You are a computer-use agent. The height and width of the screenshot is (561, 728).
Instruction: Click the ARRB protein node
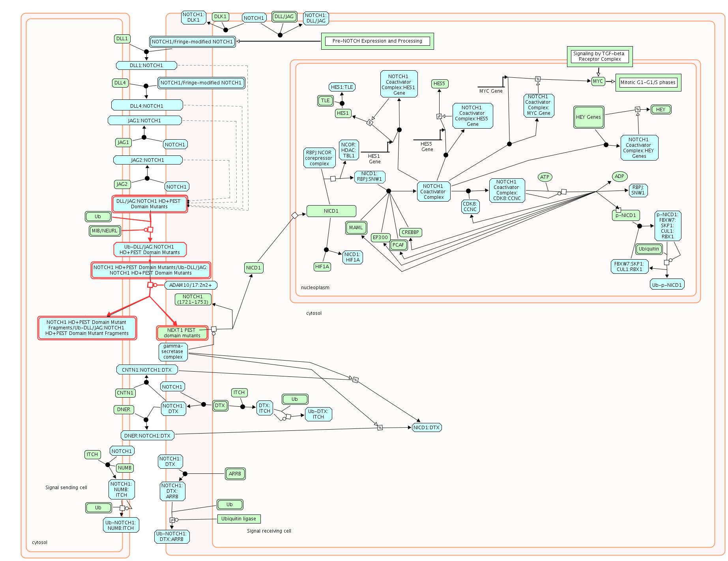click(235, 474)
